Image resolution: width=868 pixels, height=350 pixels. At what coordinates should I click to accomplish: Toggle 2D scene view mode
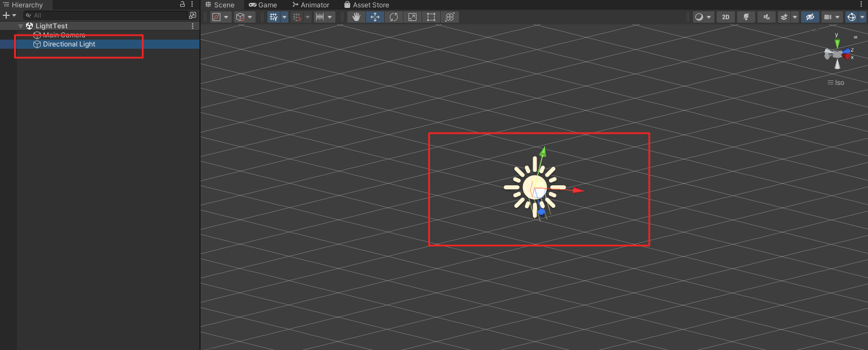726,17
